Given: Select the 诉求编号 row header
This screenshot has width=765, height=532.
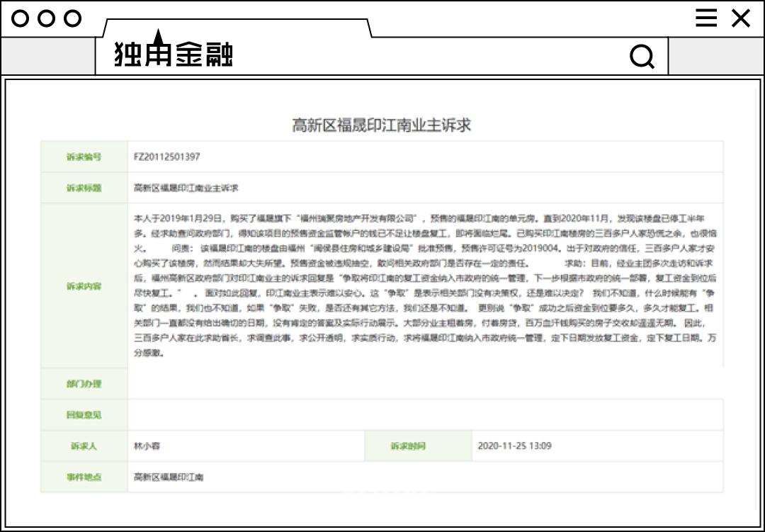Looking at the screenshot, I should pyautogui.click(x=84, y=157).
